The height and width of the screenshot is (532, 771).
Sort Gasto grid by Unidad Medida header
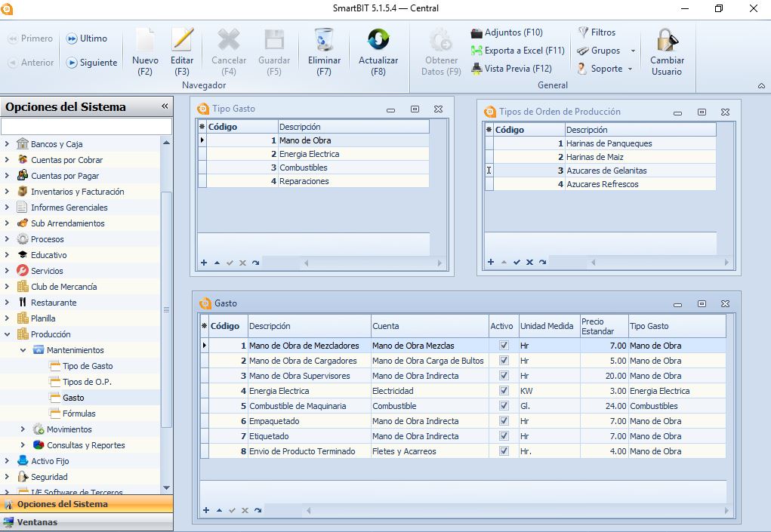point(549,326)
